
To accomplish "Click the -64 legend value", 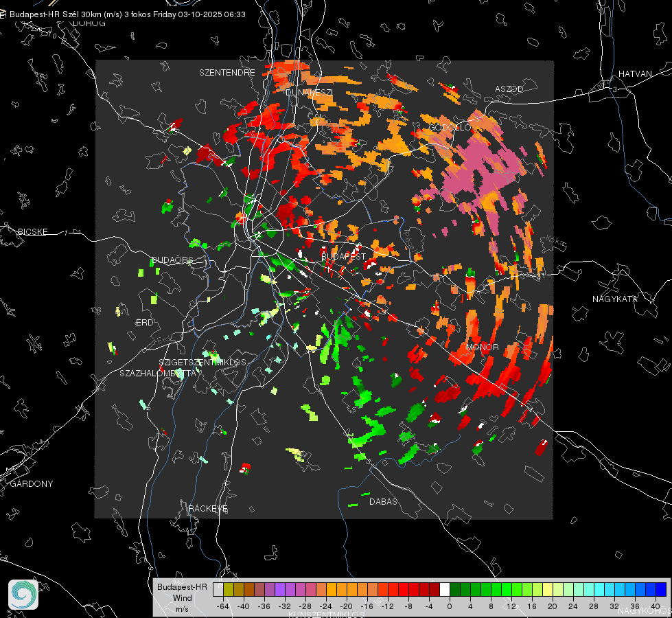I will coord(223,606).
